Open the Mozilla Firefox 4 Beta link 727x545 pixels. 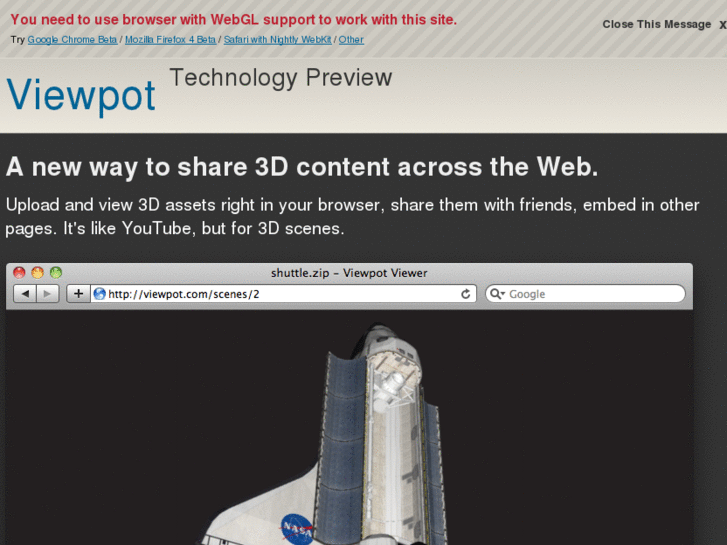tap(170, 40)
